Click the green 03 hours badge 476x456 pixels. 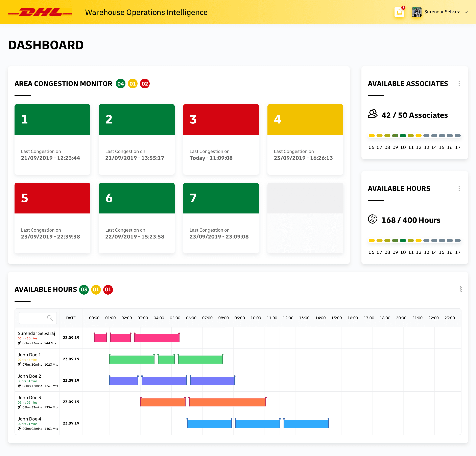pyautogui.click(x=84, y=290)
